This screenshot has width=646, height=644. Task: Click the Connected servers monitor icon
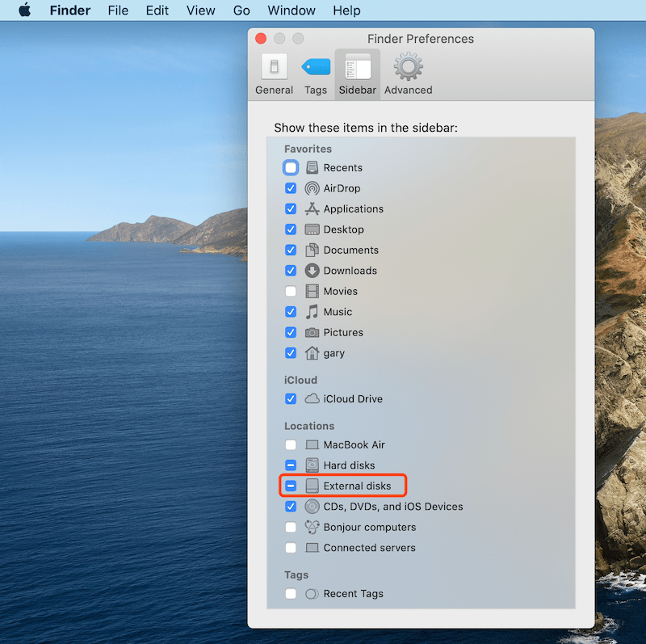click(312, 548)
